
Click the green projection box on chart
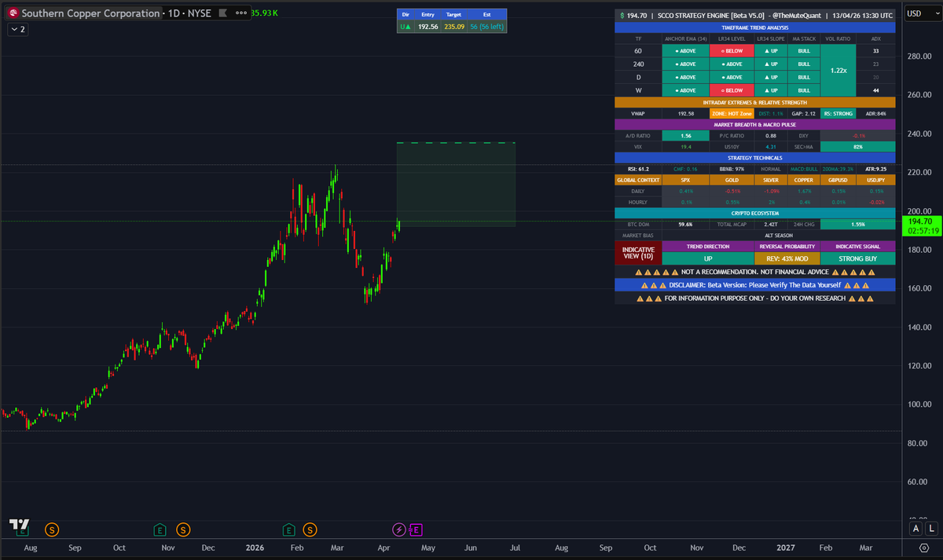pos(456,185)
